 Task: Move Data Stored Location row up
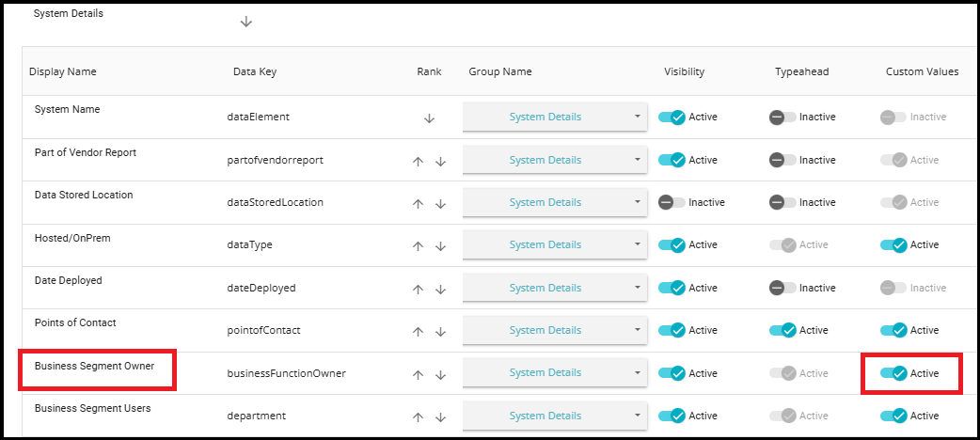(x=419, y=203)
